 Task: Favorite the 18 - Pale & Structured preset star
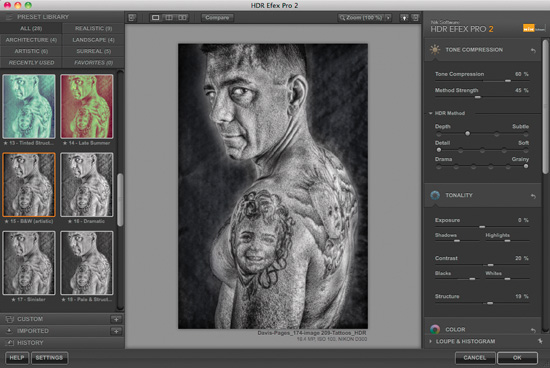(x=63, y=300)
